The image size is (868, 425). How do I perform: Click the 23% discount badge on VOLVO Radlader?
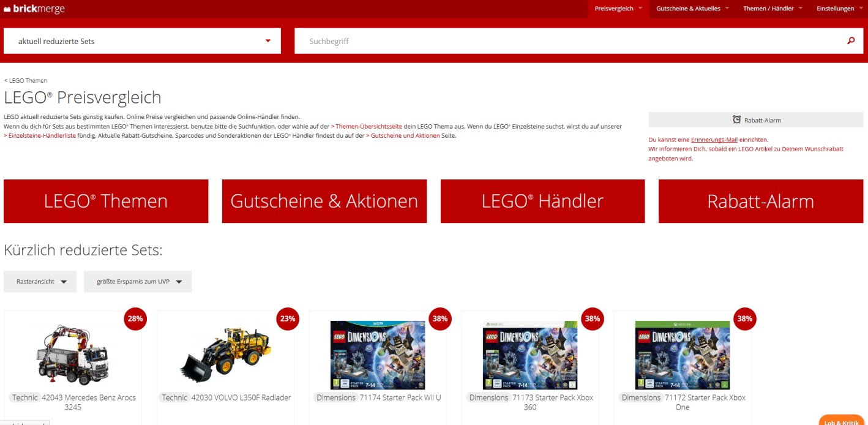click(x=288, y=318)
